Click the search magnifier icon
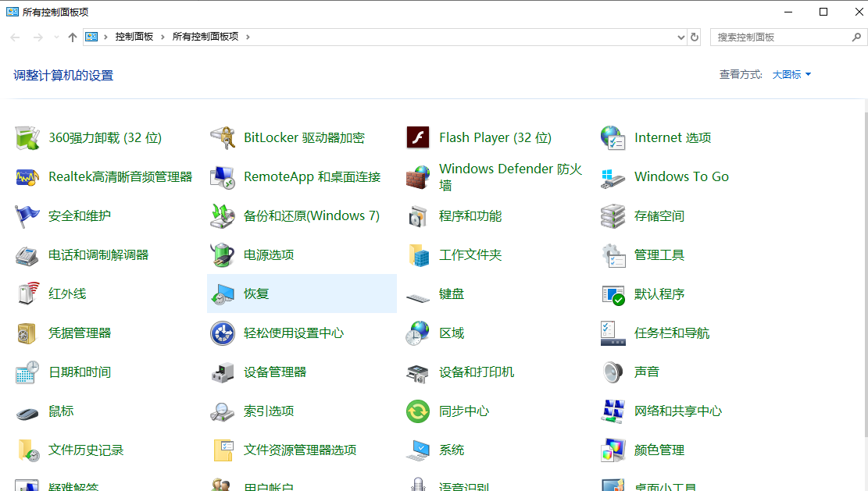This screenshot has height=491, width=868. click(x=856, y=37)
